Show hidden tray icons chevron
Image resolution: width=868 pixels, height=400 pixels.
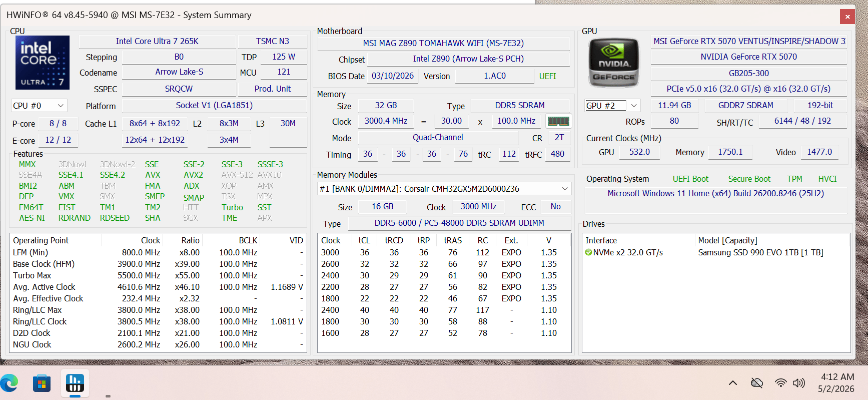[x=733, y=383]
